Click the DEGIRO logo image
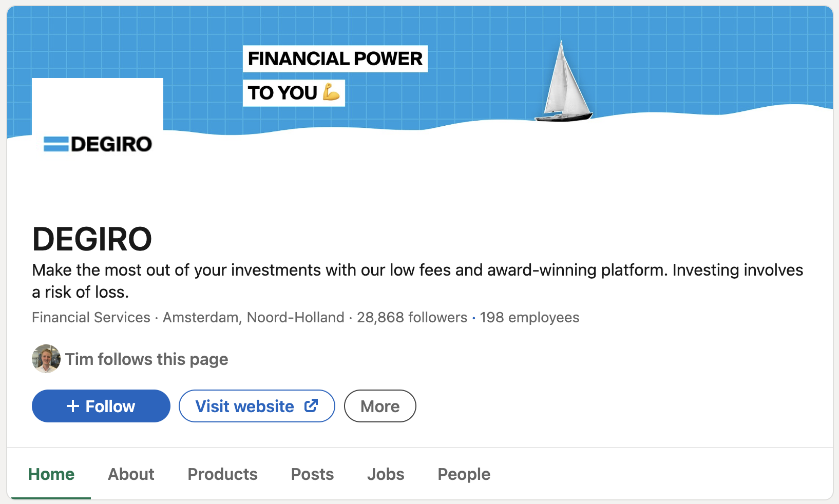Screen dimensions: 839x504 pos(98,144)
